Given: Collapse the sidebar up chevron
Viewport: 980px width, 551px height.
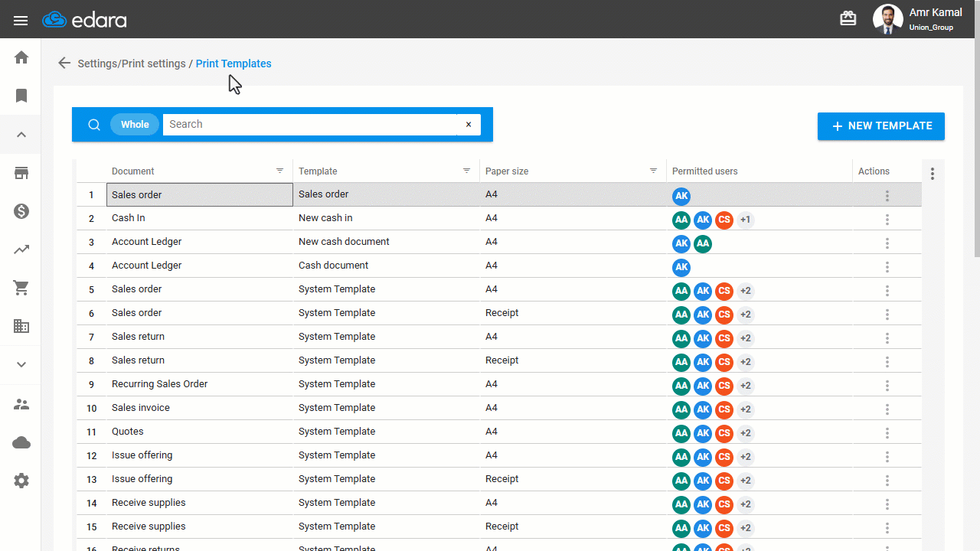Looking at the screenshot, I should click(21, 135).
